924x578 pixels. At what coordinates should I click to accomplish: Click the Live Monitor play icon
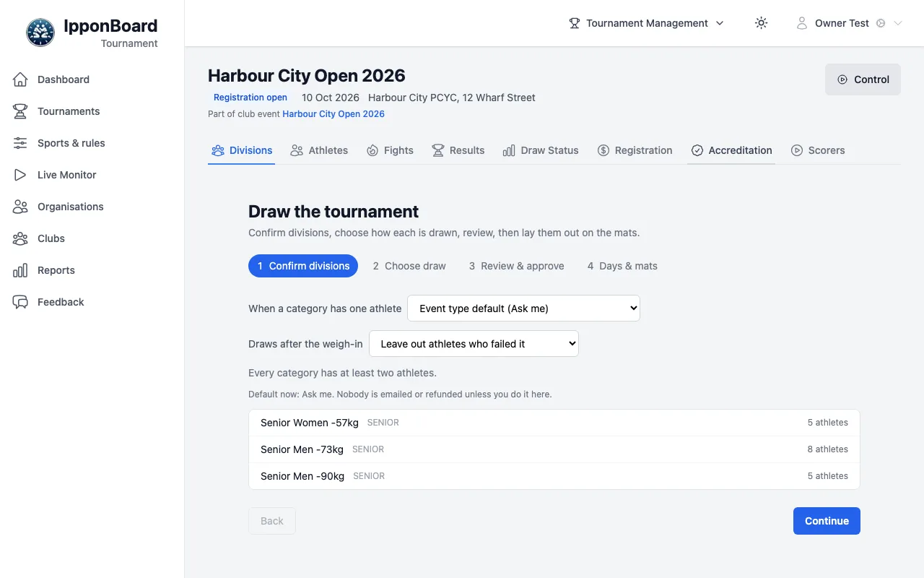[x=20, y=175]
